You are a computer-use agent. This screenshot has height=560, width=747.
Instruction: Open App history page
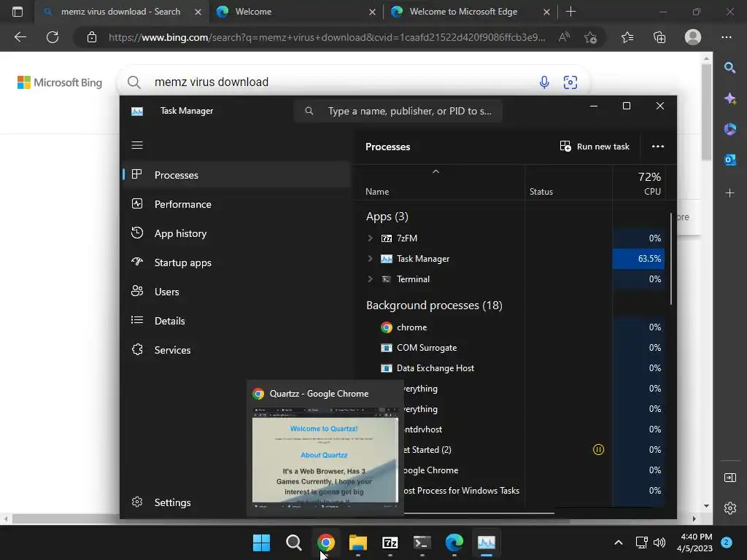click(237, 233)
